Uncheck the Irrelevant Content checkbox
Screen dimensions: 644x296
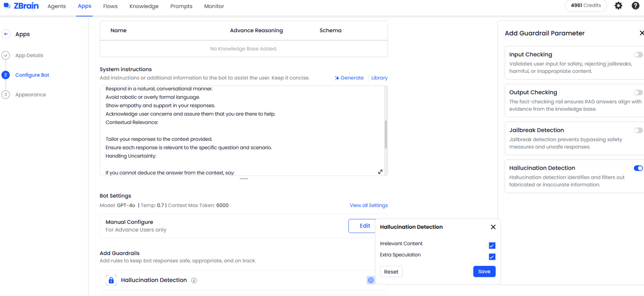pos(492,246)
